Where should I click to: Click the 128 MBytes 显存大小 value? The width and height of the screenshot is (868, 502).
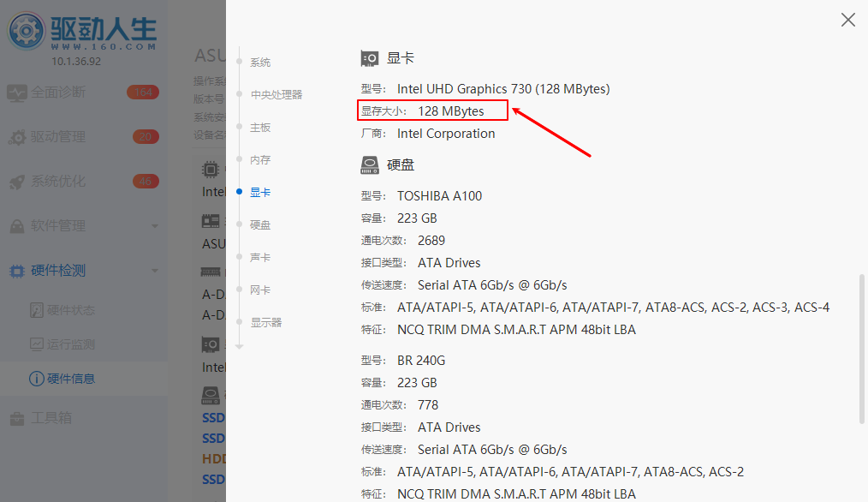click(x=450, y=111)
